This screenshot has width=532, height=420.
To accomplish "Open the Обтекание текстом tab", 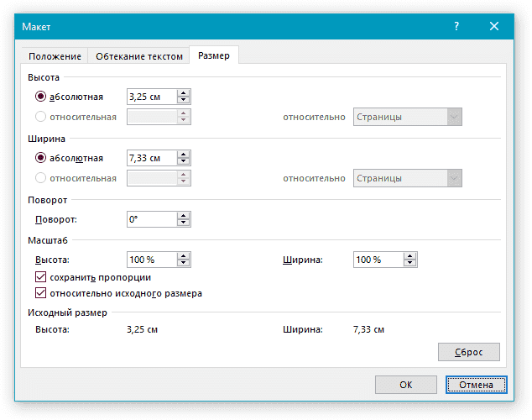I will coord(138,56).
